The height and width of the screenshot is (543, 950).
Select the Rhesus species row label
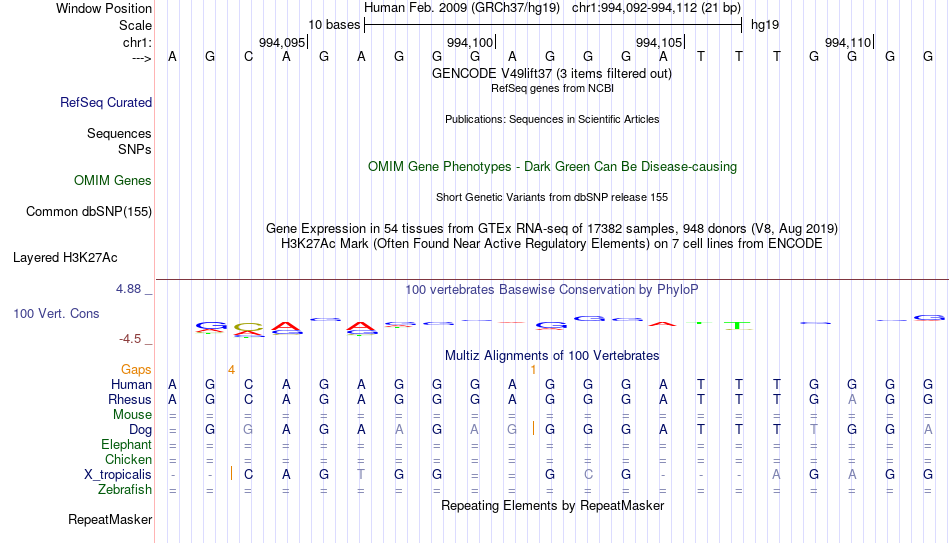[129, 399]
